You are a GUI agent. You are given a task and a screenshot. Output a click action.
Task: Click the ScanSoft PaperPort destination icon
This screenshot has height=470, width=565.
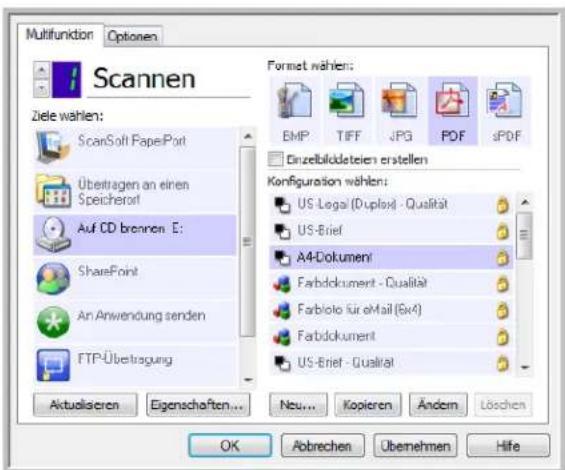[53, 147]
